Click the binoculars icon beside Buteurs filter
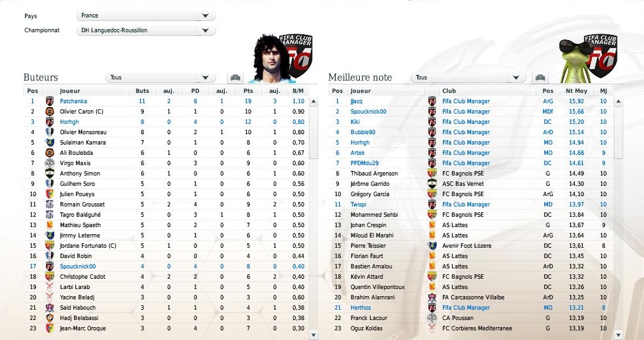This screenshot has height=340, width=644. 235,77
